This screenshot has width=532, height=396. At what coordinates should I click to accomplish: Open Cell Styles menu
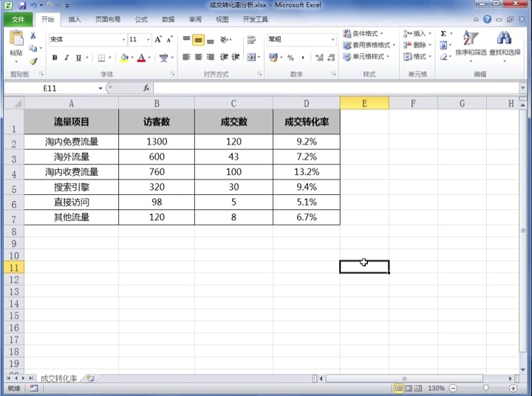pyautogui.click(x=366, y=57)
